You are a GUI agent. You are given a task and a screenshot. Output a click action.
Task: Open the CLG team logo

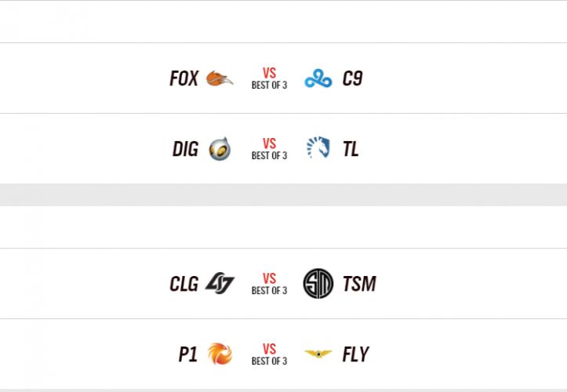[x=220, y=283]
